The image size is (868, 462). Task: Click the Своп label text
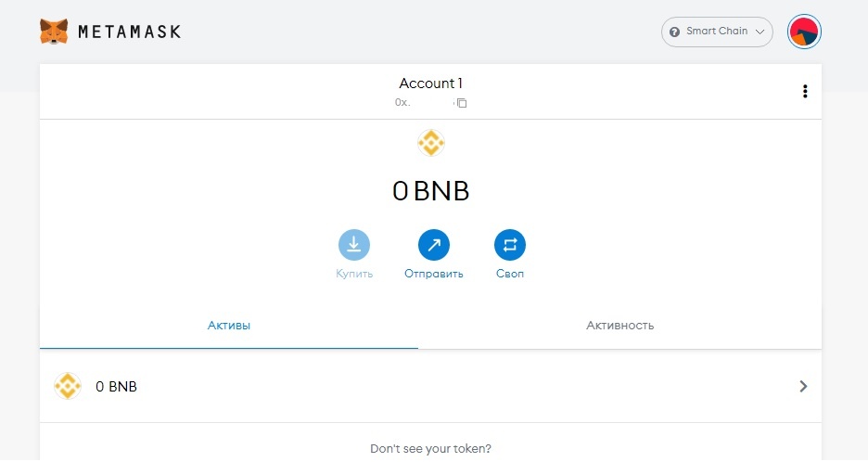[x=510, y=274]
